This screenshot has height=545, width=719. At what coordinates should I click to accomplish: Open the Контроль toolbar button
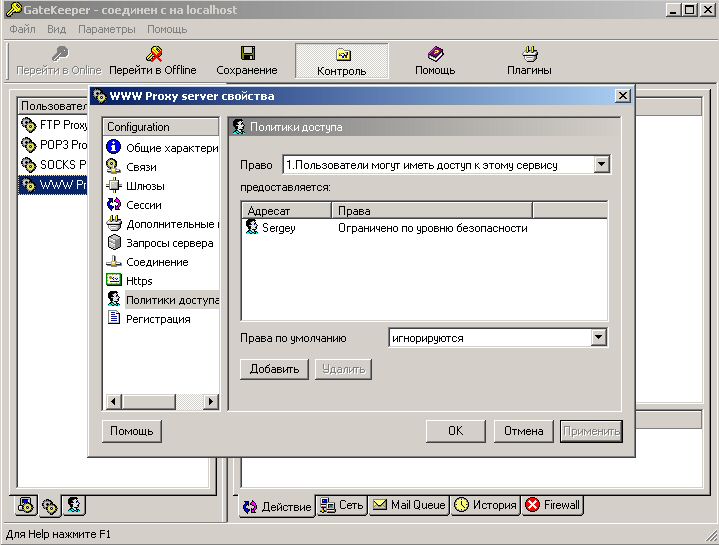[342, 61]
